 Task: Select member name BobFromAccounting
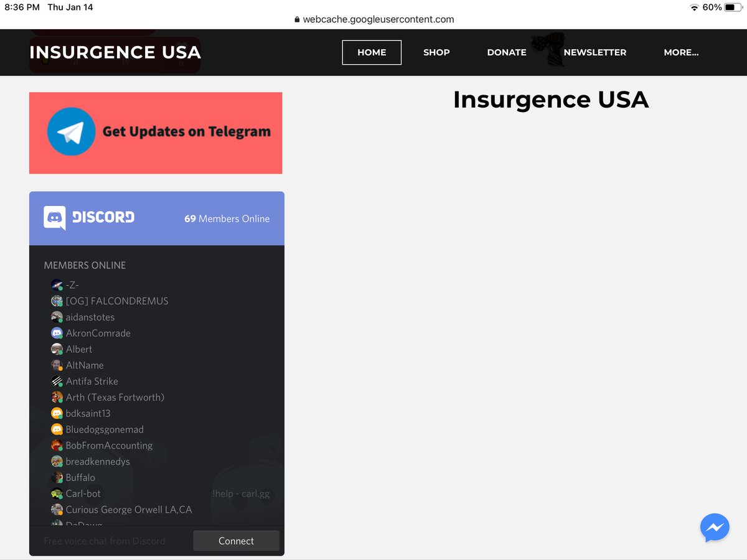[109, 446]
